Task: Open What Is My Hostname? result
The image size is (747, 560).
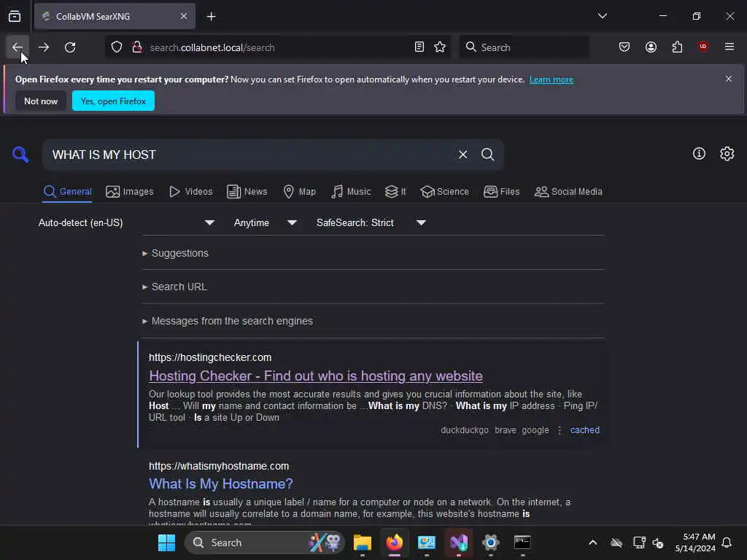Action: tap(220, 484)
